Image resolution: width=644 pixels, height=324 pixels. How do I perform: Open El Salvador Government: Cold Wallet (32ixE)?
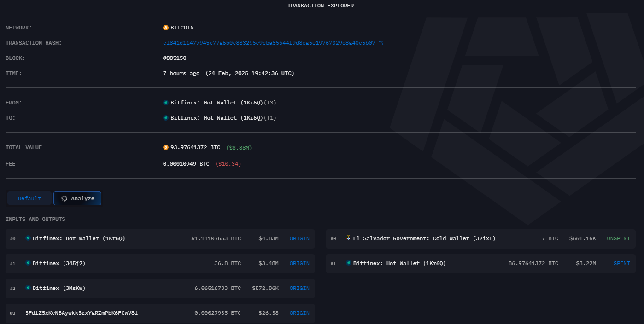point(424,238)
